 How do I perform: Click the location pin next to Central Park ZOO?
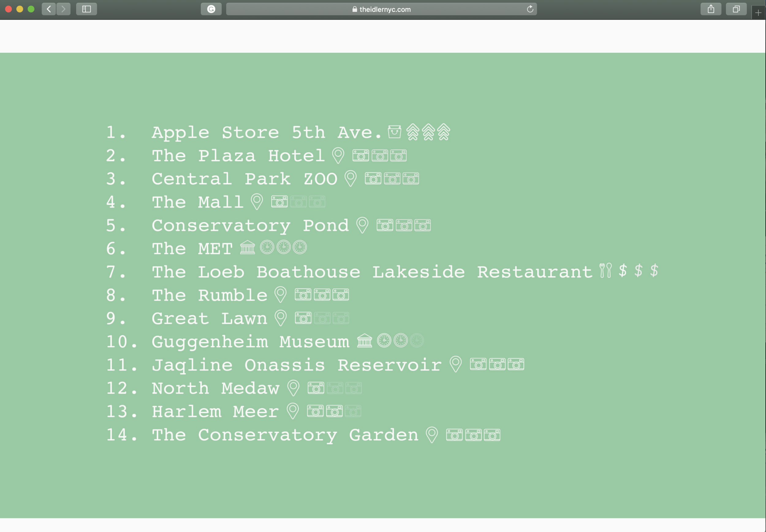point(350,179)
